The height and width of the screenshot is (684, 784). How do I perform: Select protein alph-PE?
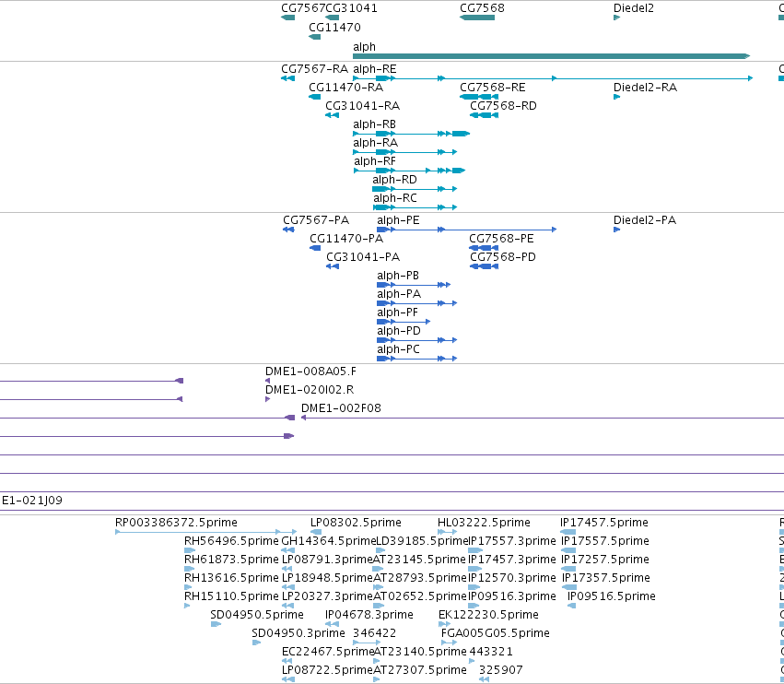click(x=466, y=230)
